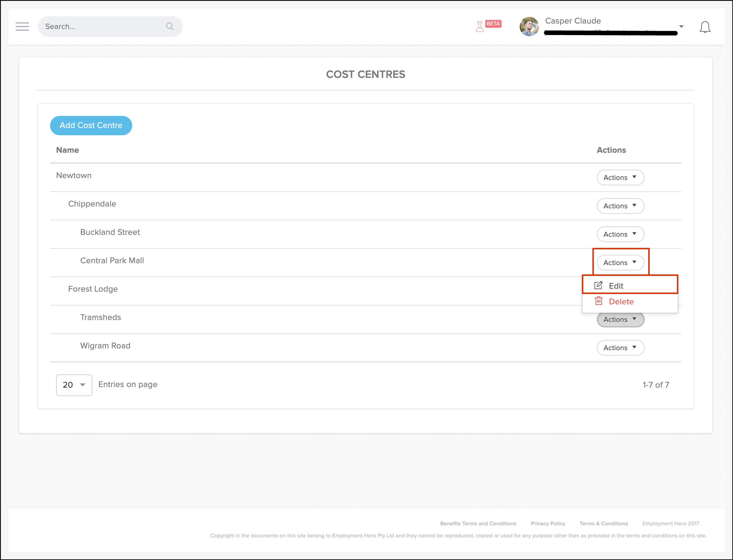733x560 pixels.
Task: Open Actions dropdown for Buckland Street
Action: coord(620,234)
